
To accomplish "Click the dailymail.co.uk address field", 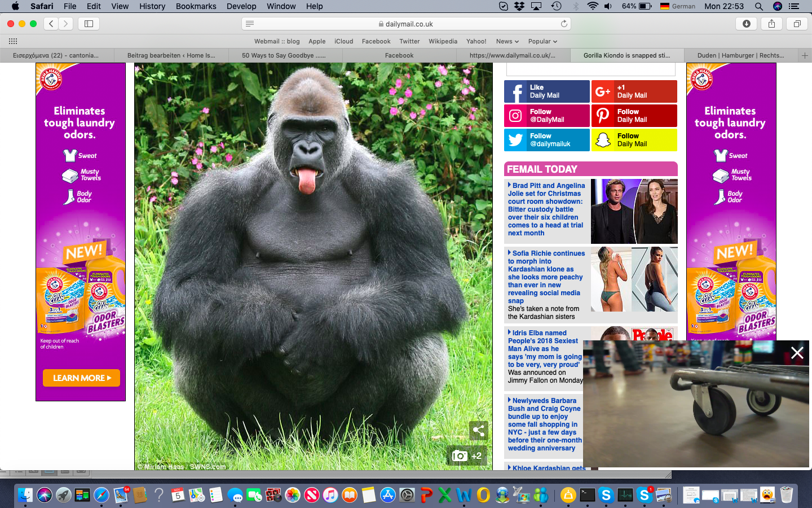I will [406, 24].
